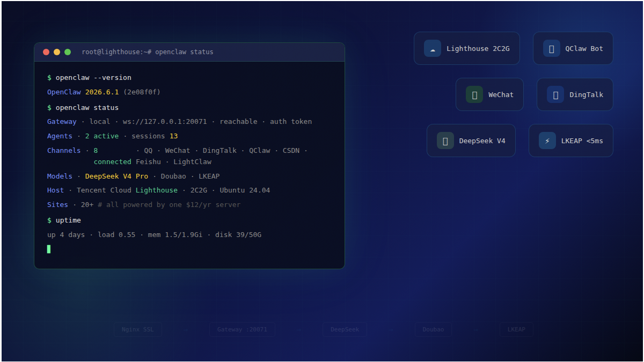This screenshot has width=644, height=362.
Task: Click the sessions count 13
Action: tap(173, 136)
